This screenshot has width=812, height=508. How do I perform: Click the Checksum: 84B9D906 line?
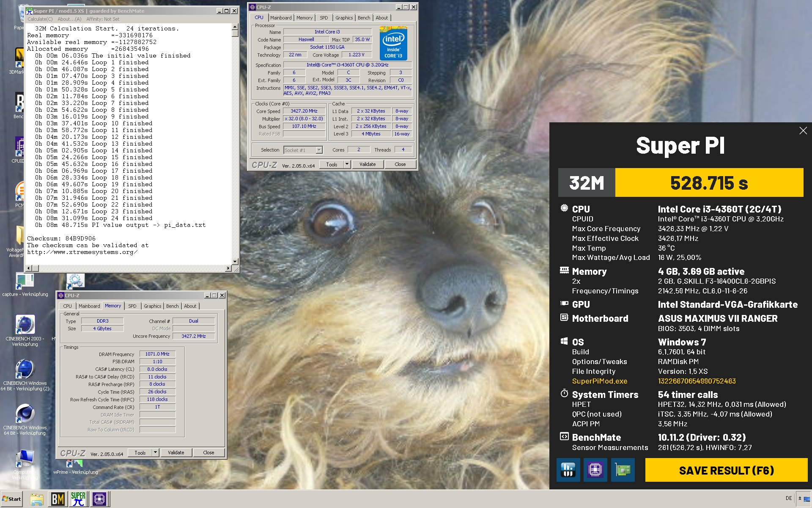click(x=61, y=238)
